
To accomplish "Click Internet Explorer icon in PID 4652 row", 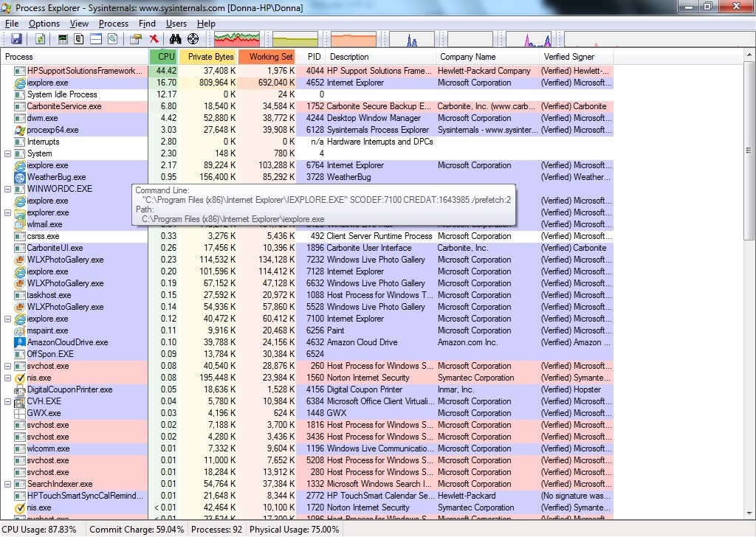I will click(20, 83).
